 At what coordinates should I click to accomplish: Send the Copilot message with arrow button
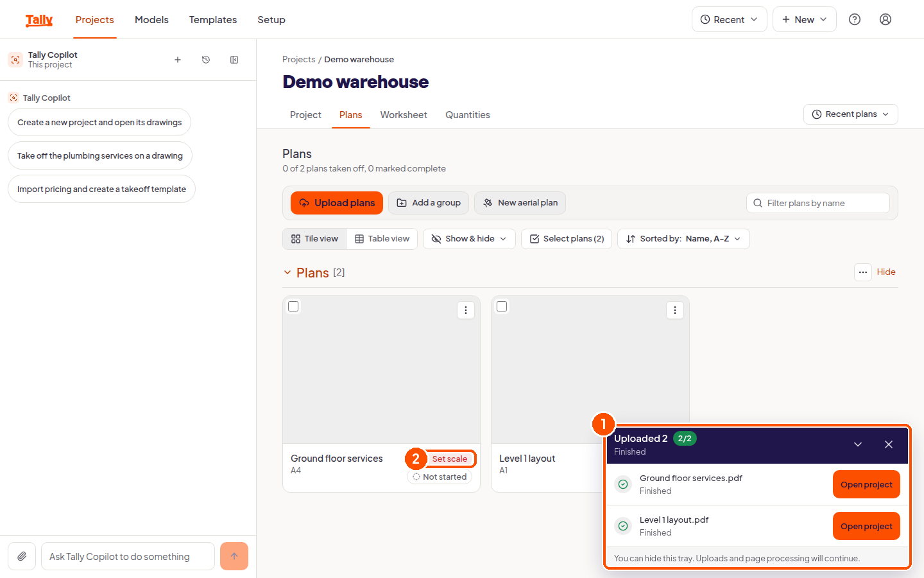pyautogui.click(x=234, y=556)
